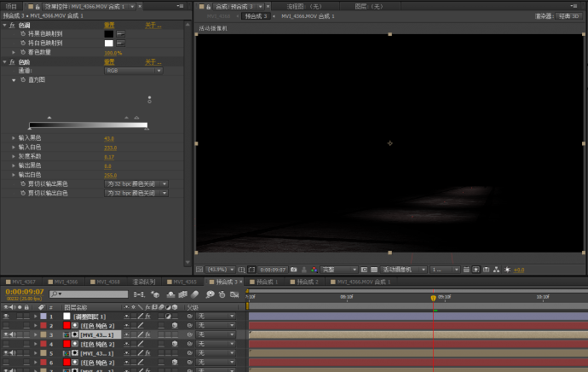Switch to the 项目 panel tab
This screenshot has width=588, height=372.
(x=12, y=6)
